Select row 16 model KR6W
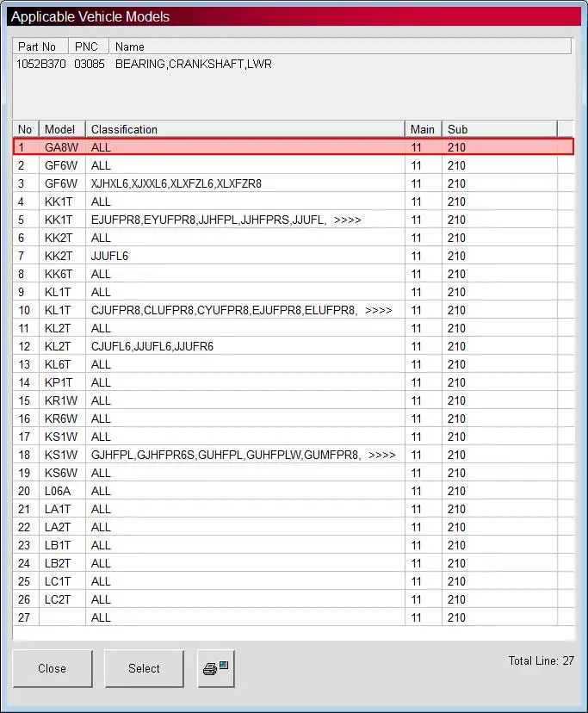Viewport: 588px width, 713px height. [x=294, y=418]
